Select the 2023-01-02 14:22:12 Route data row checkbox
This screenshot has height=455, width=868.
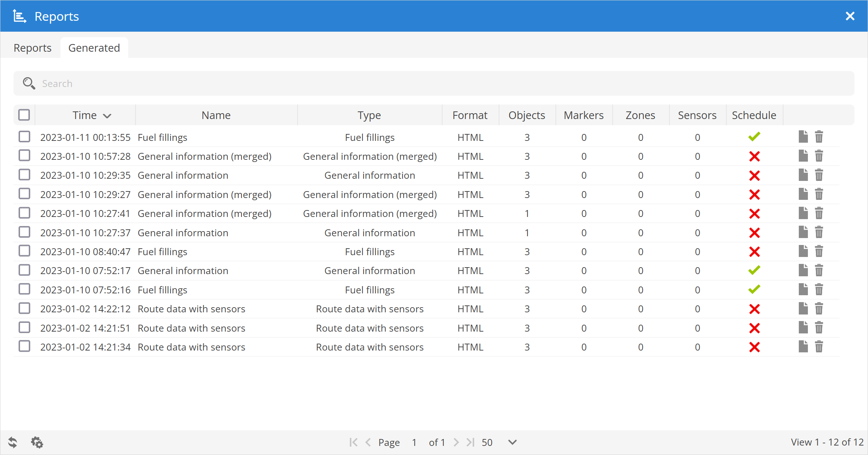tap(24, 309)
